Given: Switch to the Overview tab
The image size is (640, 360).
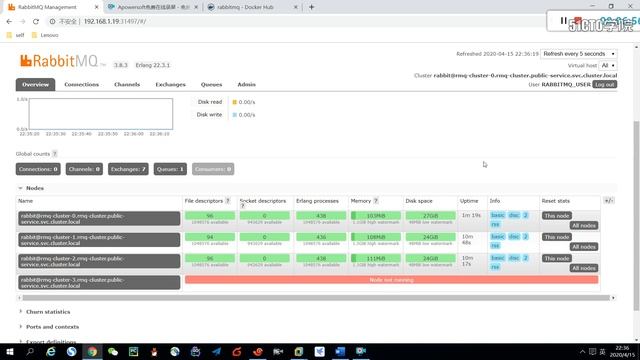Looking at the screenshot, I should click(x=36, y=84).
